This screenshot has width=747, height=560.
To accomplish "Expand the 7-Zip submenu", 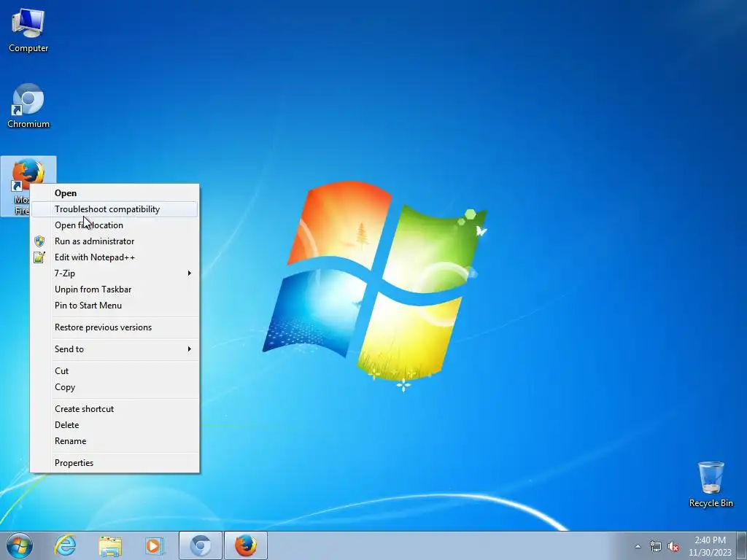I will pyautogui.click(x=115, y=273).
